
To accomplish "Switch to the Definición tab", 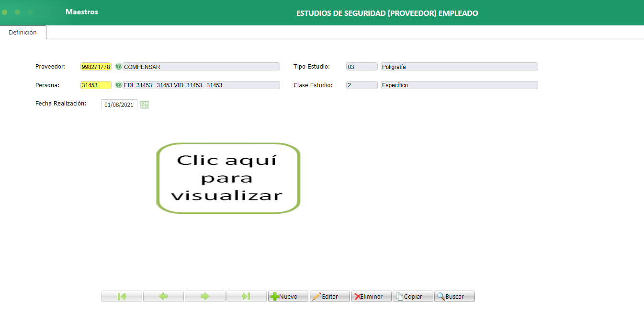I will coord(23,32).
